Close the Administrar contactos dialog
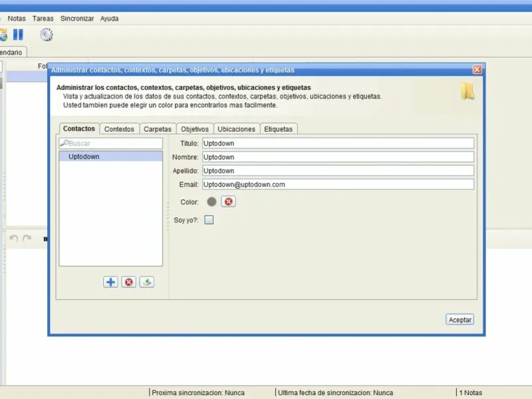532x399 pixels. coord(477,70)
